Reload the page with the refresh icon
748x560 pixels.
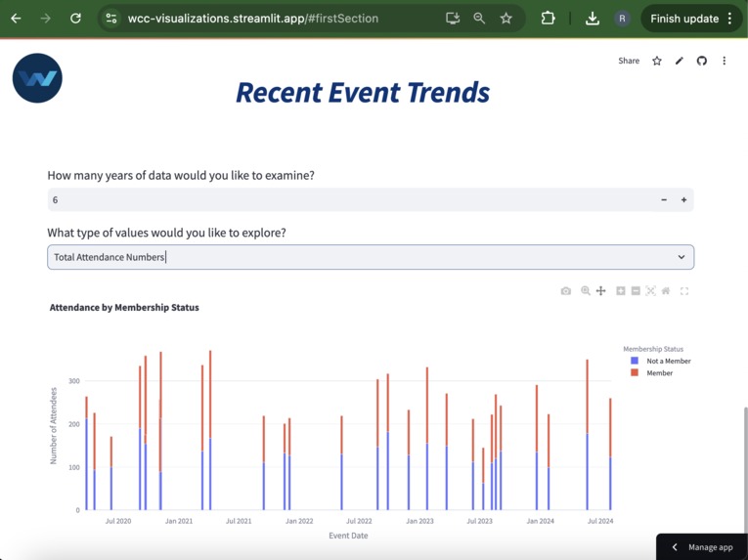coord(75,19)
